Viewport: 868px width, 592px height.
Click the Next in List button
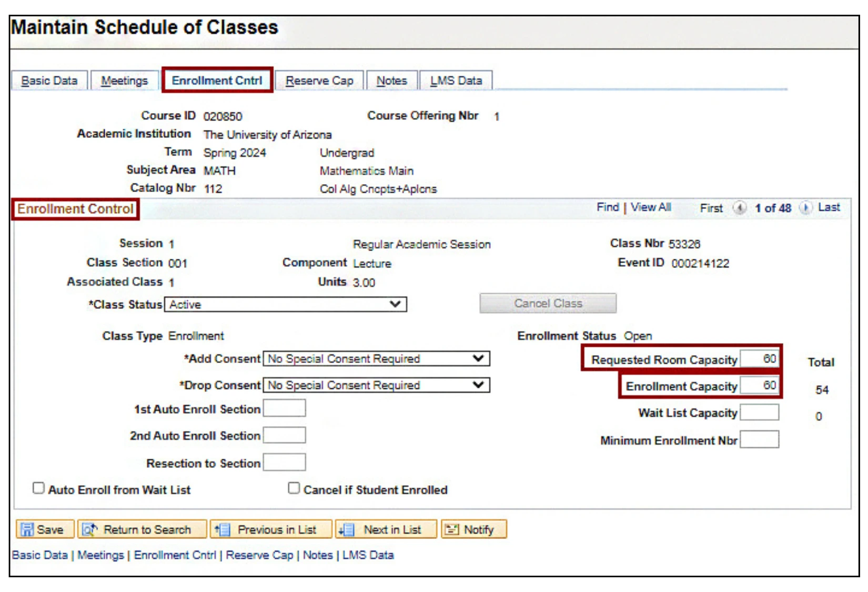pyautogui.click(x=386, y=529)
